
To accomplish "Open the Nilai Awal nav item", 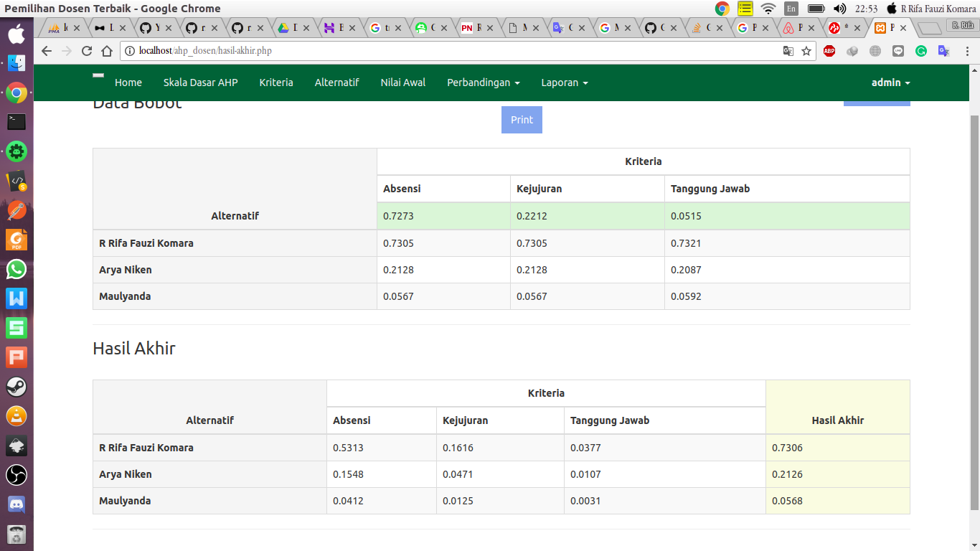I will click(403, 83).
